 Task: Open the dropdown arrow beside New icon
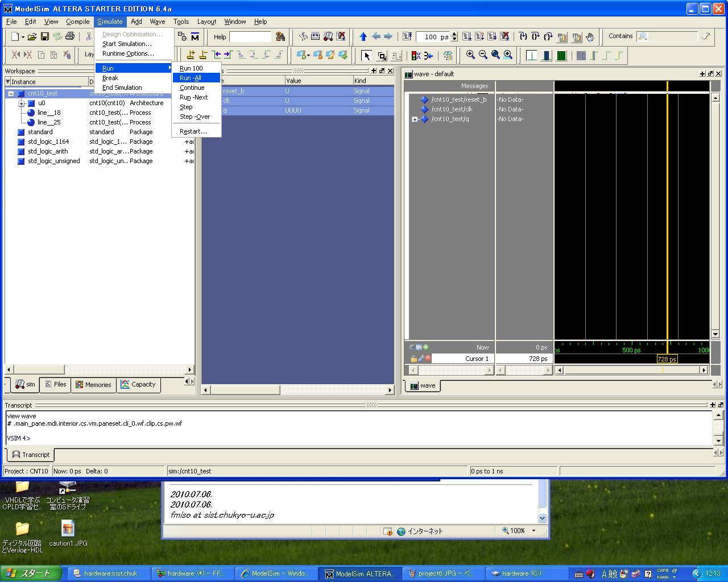pos(23,37)
